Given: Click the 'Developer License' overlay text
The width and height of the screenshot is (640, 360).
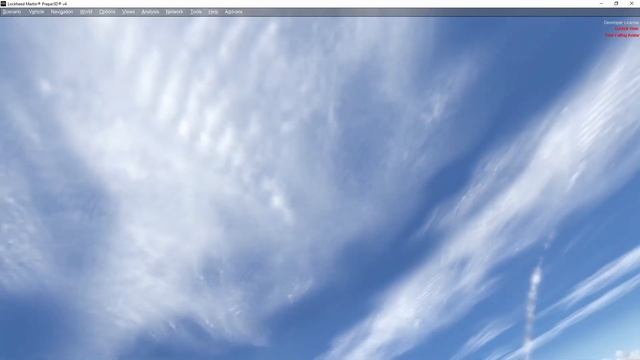Looking at the screenshot, I should tap(621, 22).
